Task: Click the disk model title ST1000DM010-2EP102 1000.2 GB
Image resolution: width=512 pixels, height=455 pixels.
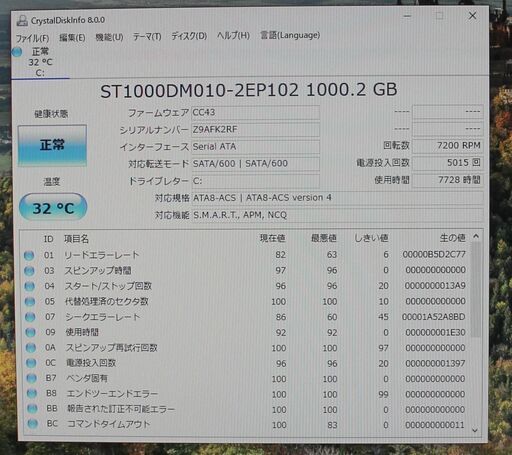Action: tap(249, 90)
